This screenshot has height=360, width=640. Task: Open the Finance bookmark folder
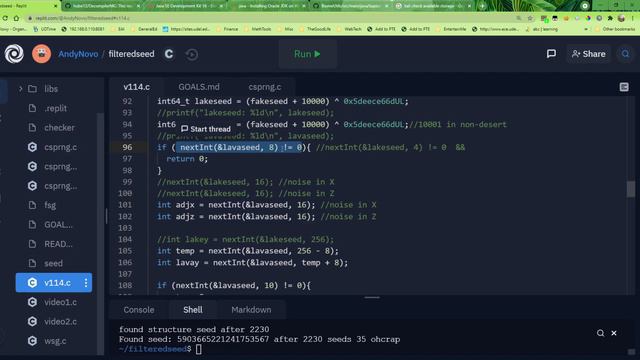click(227, 29)
